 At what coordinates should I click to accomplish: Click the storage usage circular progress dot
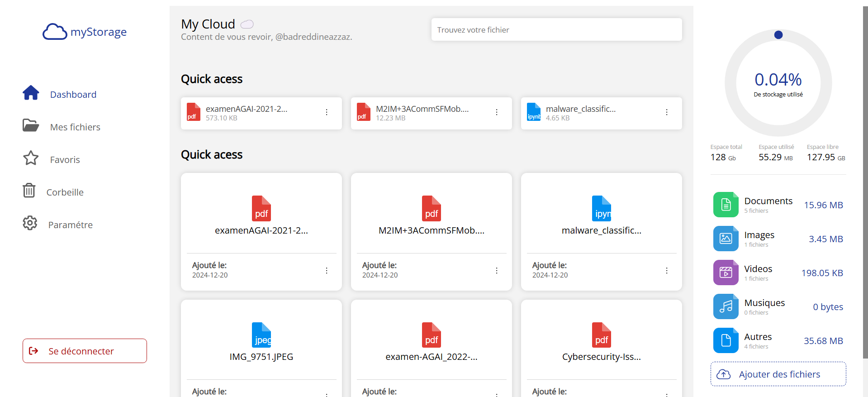point(778,35)
